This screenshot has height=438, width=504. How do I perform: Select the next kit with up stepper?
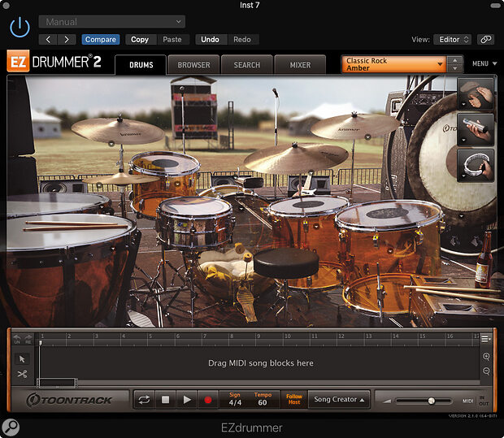(455, 60)
